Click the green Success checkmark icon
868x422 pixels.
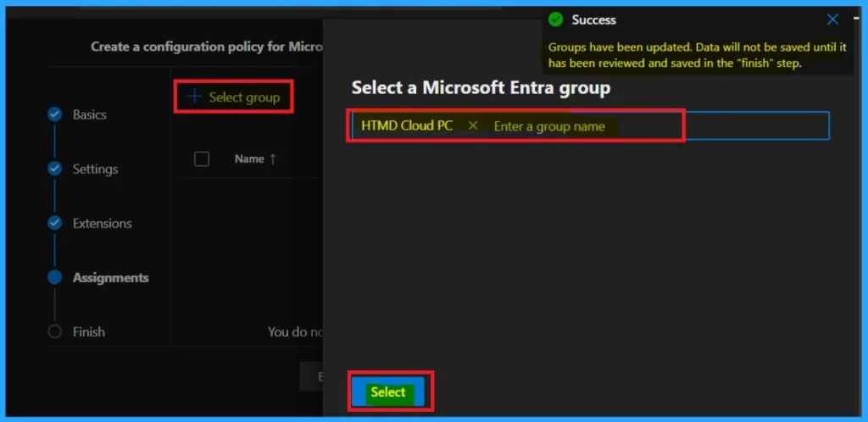click(x=555, y=19)
